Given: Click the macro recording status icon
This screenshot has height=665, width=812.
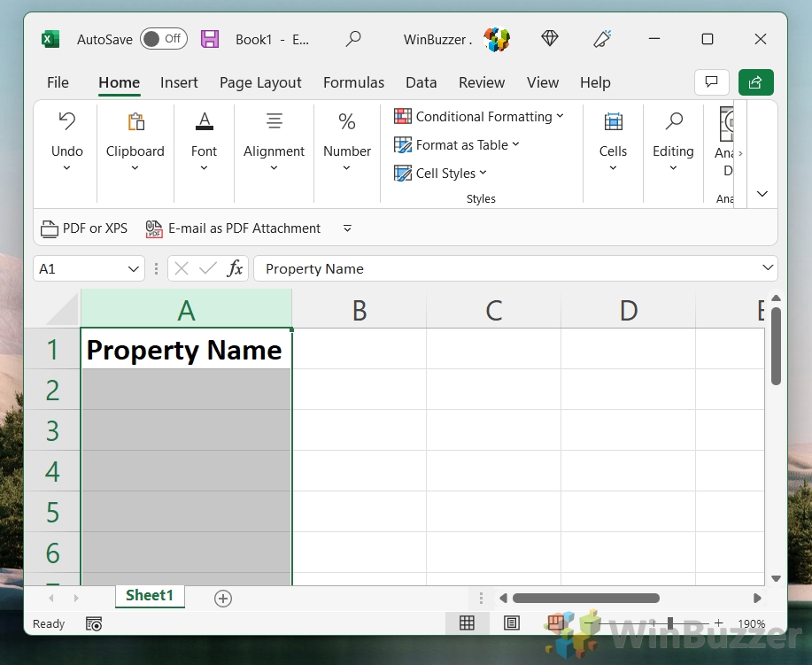Looking at the screenshot, I should click(94, 623).
